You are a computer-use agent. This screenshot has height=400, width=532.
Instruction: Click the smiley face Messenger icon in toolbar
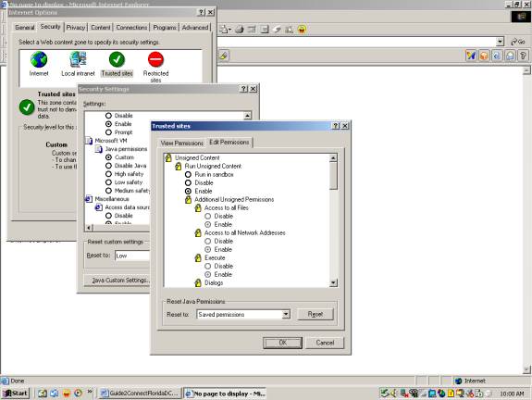(x=302, y=30)
